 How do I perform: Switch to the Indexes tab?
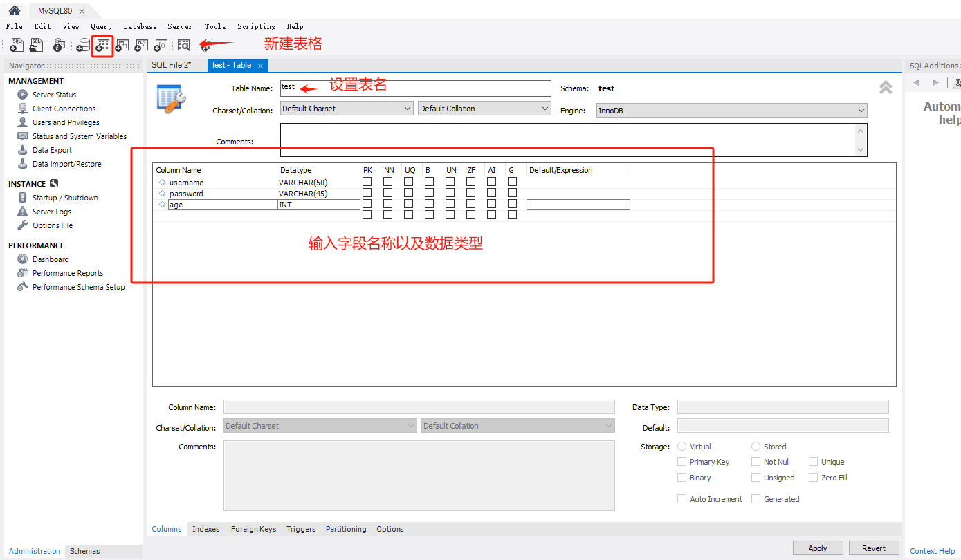[x=205, y=529]
